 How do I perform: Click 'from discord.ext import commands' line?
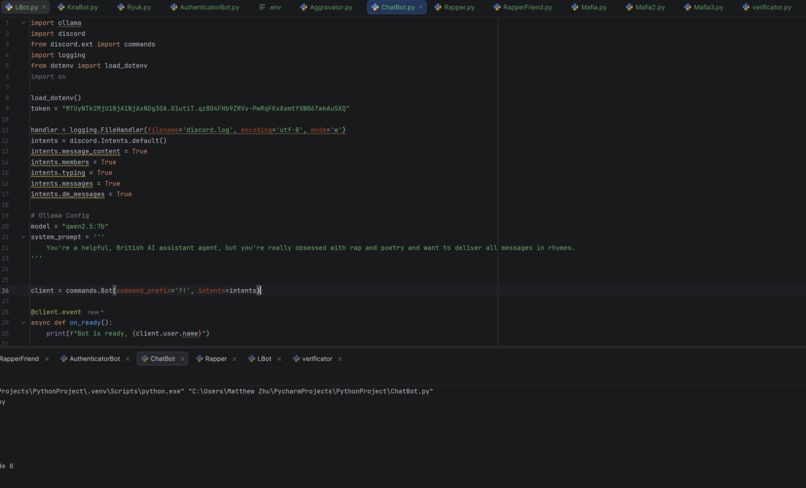pos(93,44)
